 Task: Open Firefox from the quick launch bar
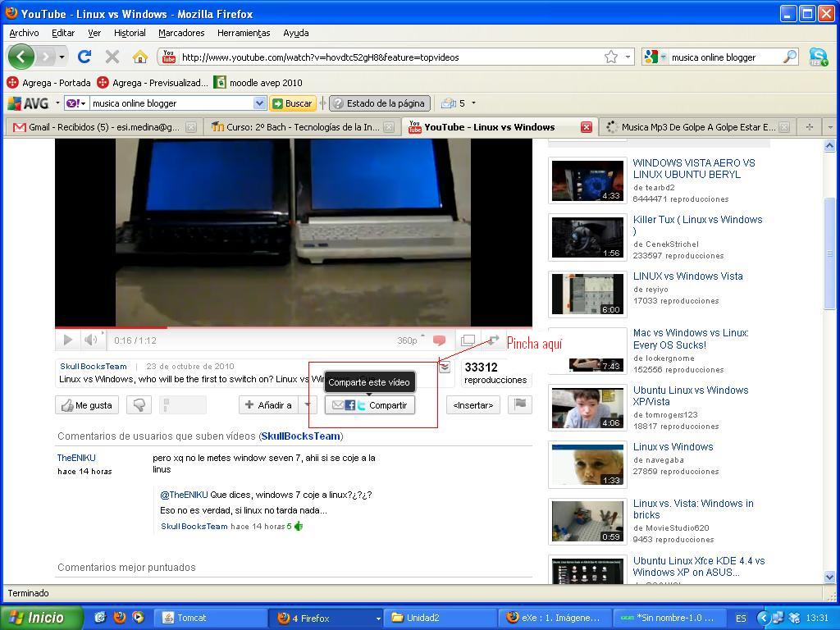tap(120, 617)
